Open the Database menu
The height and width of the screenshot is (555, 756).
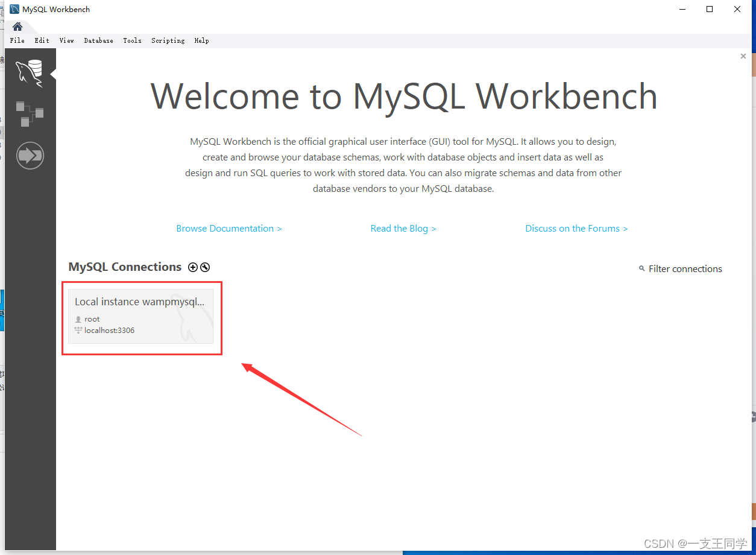click(98, 40)
